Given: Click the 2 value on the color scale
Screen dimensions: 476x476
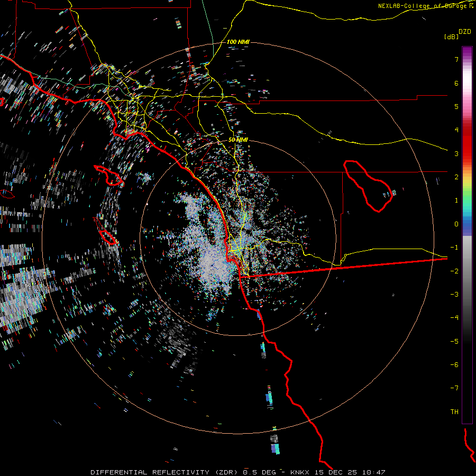Looking at the screenshot, I should click(x=456, y=177).
